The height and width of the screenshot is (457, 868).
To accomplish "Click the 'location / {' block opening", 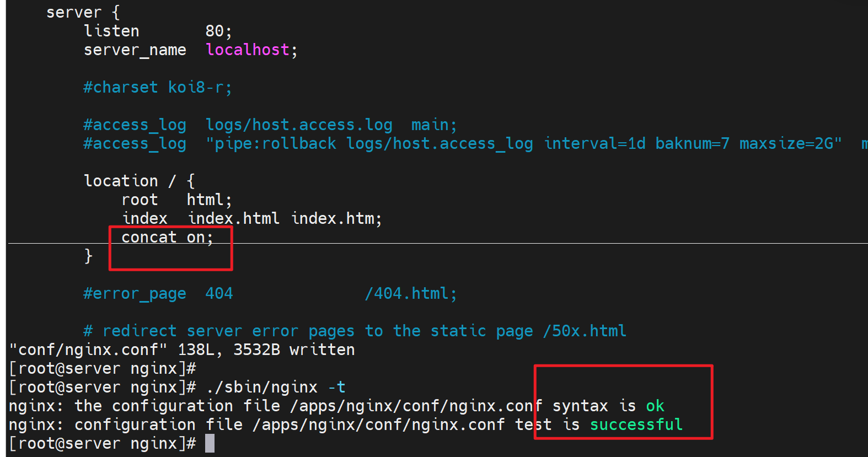I will point(139,181).
